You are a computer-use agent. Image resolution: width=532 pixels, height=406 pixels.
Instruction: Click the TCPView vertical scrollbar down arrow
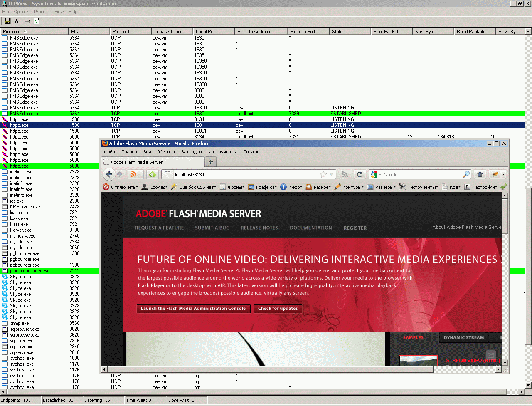tap(528, 385)
